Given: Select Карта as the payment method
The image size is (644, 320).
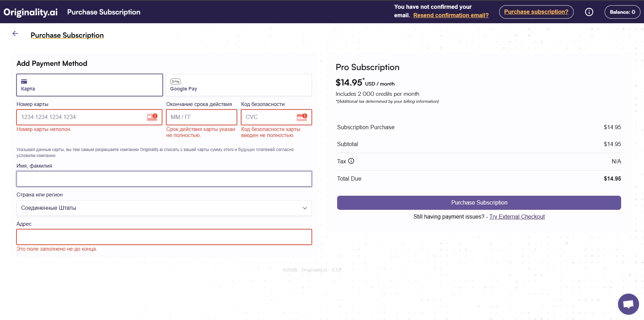Looking at the screenshot, I should click(89, 85).
